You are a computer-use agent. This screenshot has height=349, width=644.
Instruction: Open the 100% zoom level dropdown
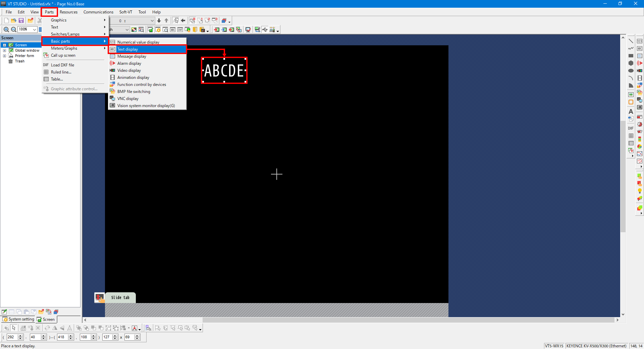[34, 30]
